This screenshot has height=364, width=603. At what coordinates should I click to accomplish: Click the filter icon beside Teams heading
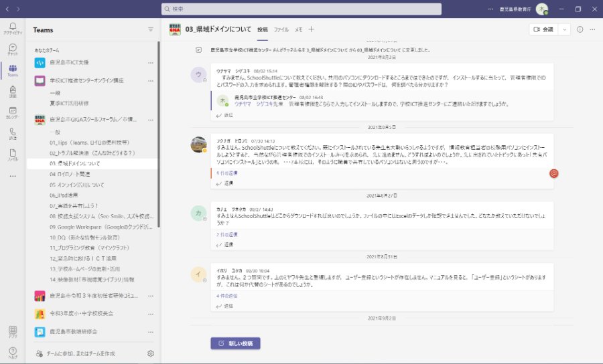[x=151, y=29]
